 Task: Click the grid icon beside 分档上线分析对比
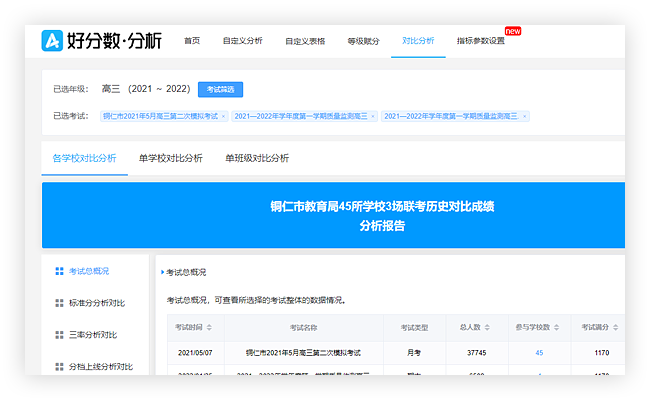tap(58, 367)
